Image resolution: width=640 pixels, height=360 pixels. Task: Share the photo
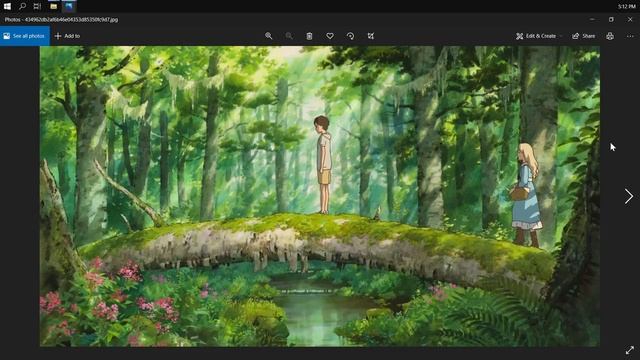tap(583, 36)
